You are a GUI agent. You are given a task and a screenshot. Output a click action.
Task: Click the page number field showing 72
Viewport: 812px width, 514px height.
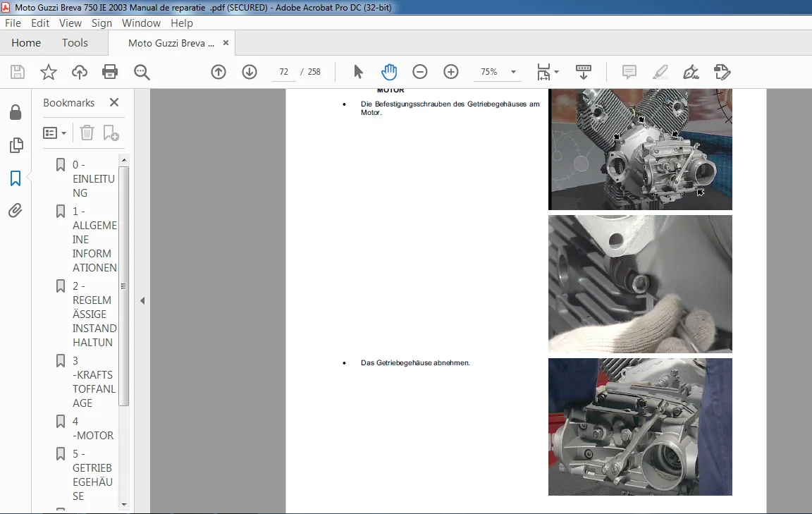(x=284, y=72)
